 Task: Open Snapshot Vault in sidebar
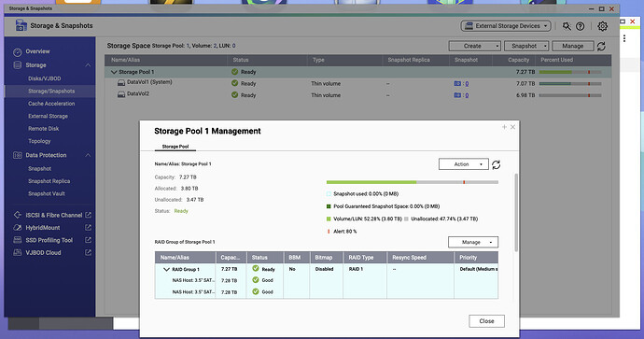(47, 193)
